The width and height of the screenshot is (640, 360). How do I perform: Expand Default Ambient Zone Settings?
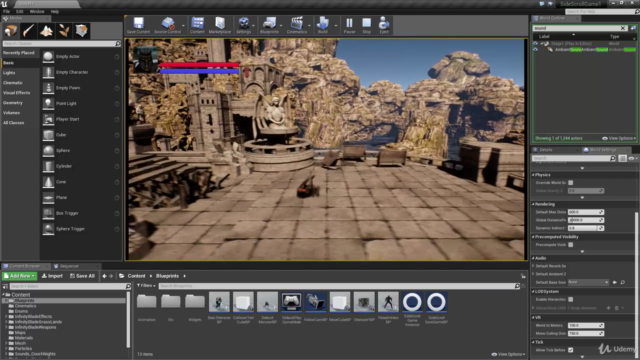coord(533,274)
